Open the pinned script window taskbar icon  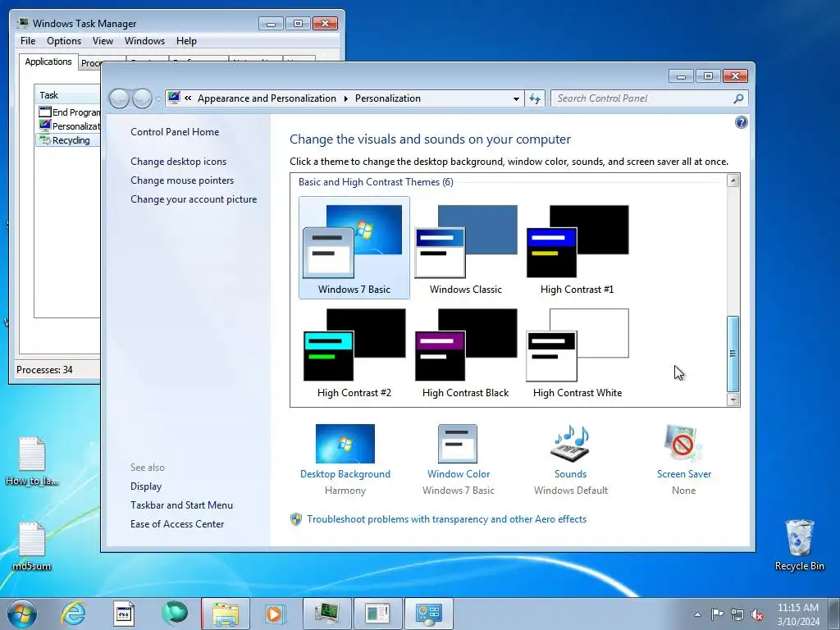pyautogui.click(x=124, y=614)
